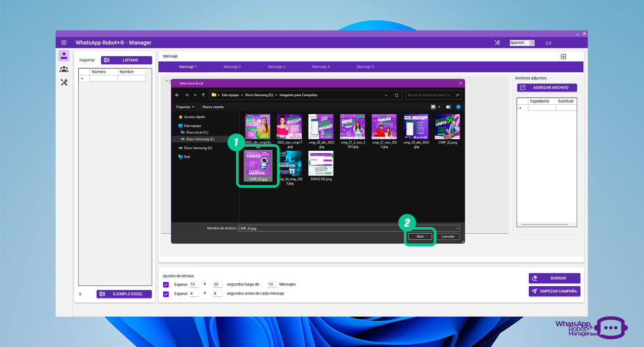Open the Nombre de archivo dropdown arrow
Screen dimensions: 644x347
point(457,228)
